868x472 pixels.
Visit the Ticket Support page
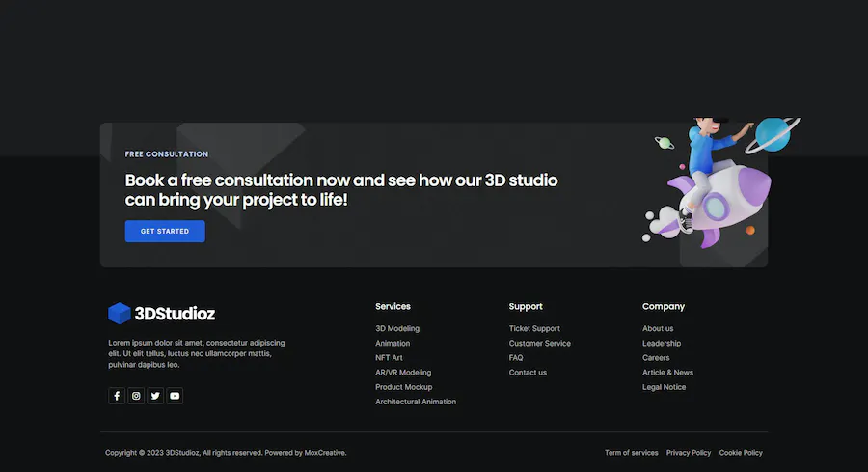coord(534,328)
